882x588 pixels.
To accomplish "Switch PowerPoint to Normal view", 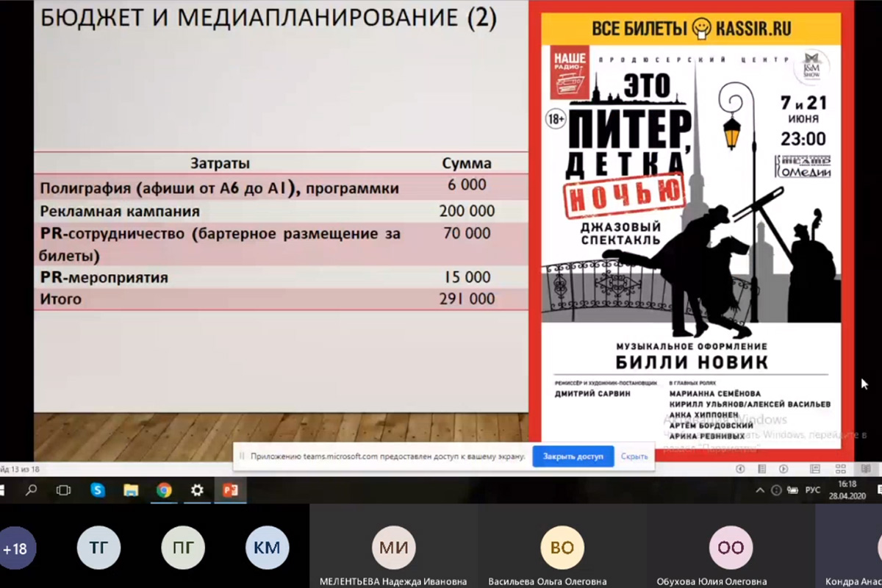I will (815, 469).
